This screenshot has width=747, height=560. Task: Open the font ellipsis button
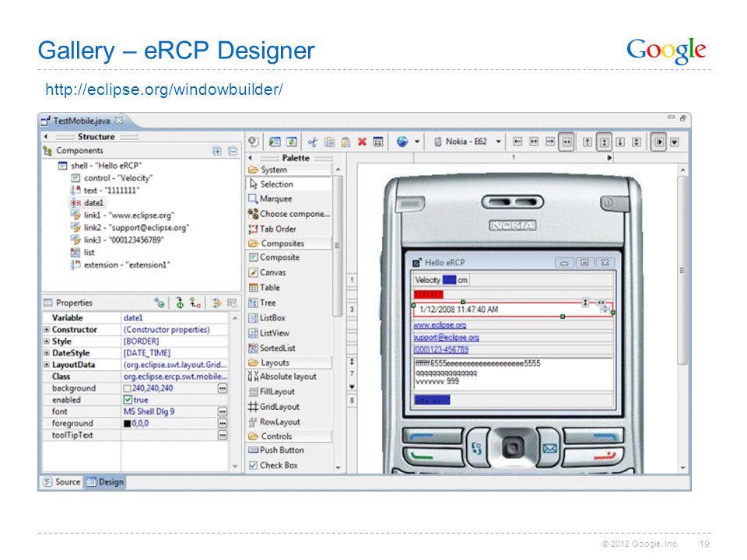click(223, 411)
